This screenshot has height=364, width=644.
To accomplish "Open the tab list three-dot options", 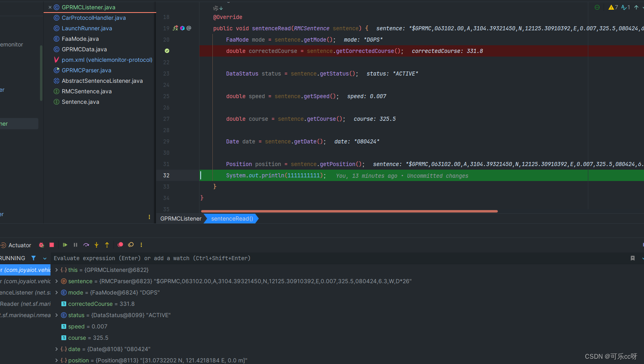I will (x=149, y=217).
